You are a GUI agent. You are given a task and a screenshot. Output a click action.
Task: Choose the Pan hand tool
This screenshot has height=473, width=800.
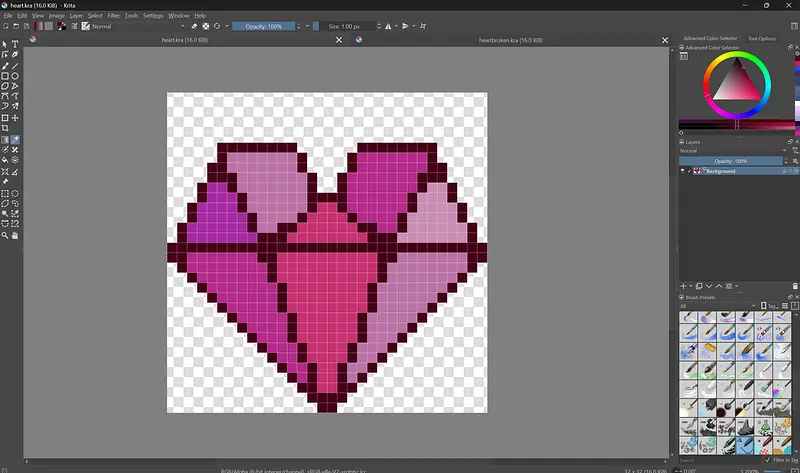(x=15, y=236)
